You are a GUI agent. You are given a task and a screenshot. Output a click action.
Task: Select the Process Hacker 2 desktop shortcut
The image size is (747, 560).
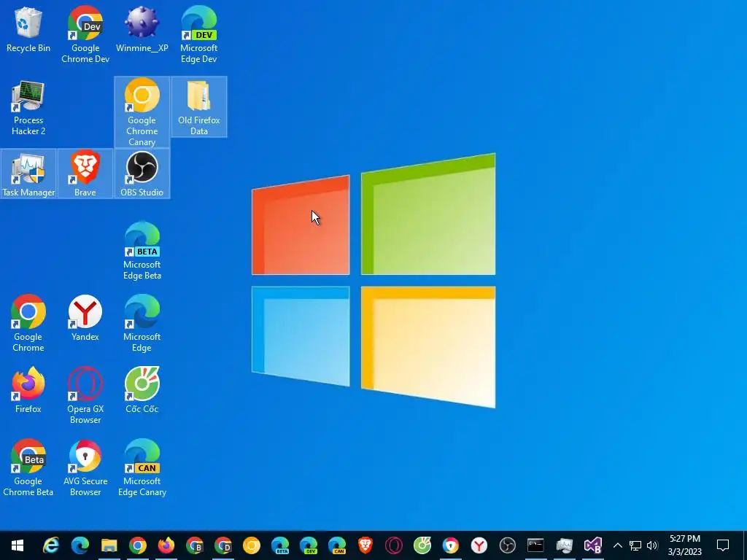coord(28,108)
